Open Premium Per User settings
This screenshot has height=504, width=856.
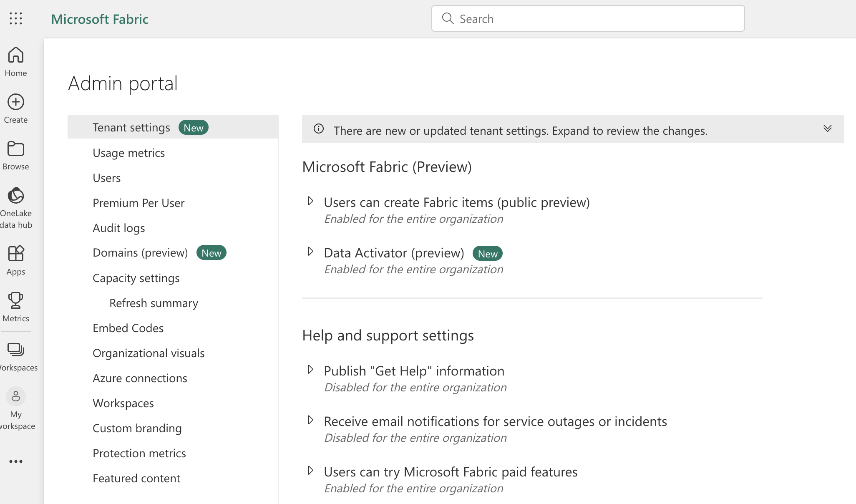click(x=138, y=203)
